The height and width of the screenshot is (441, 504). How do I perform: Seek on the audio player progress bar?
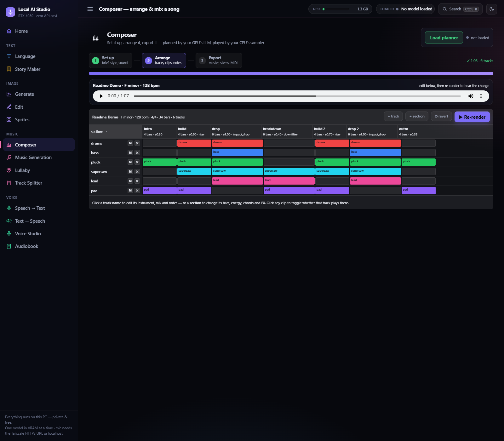(x=297, y=96)
